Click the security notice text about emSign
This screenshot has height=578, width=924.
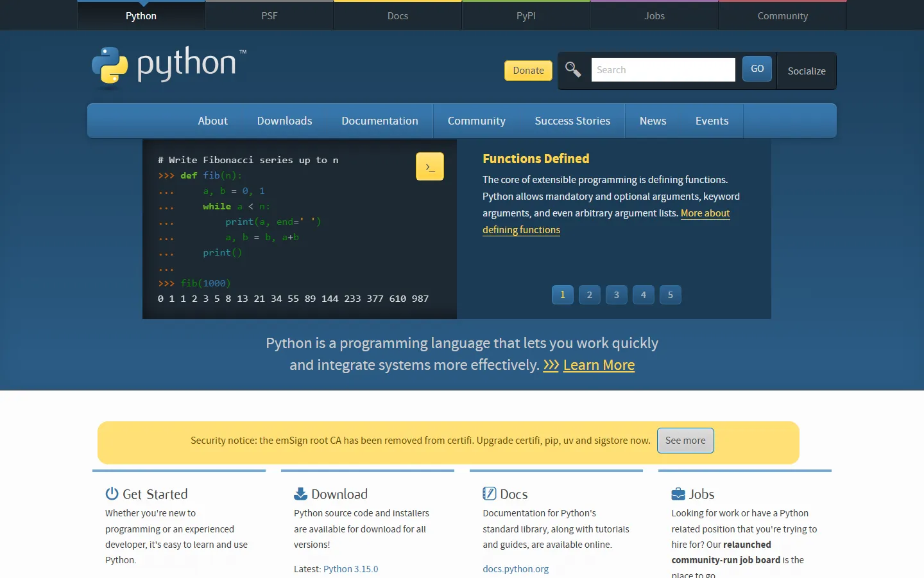[x=420, y=441]
